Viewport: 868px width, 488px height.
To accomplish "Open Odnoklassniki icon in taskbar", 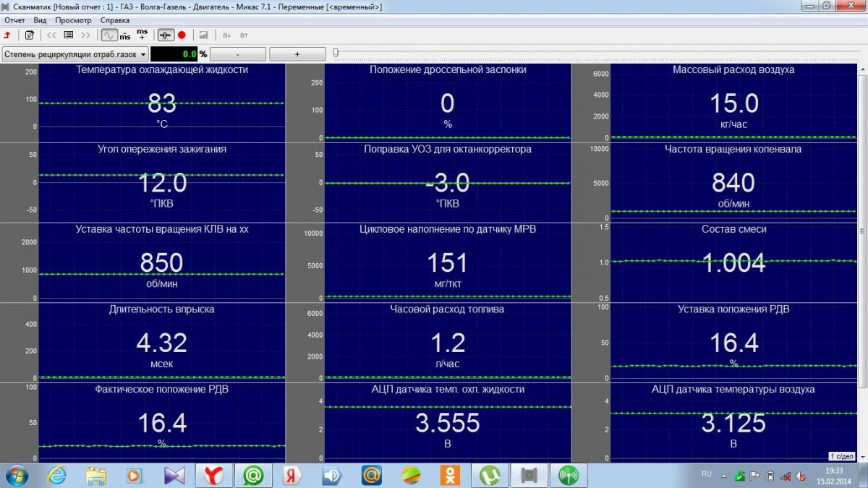I will click(x=450, y=475).
